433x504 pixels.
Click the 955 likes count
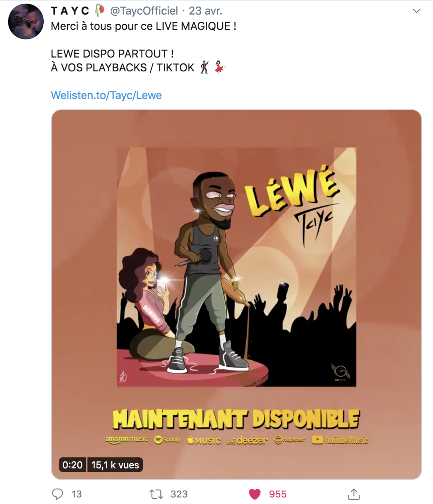click(x=278, y=494)
